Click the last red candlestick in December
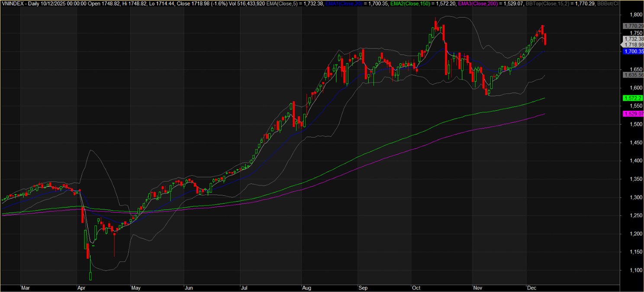Image resolution: width=644 pixels, height=292 pixels. coord(545,39)
